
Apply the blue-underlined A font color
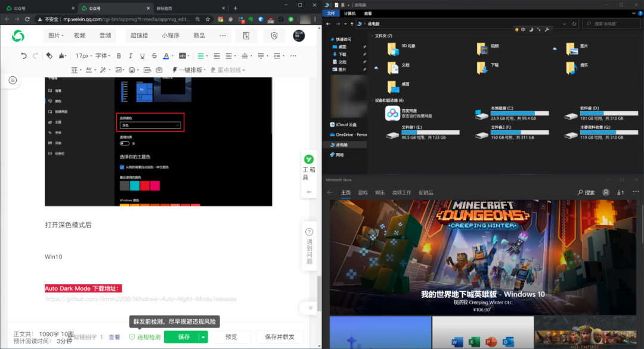coord(166,56)
